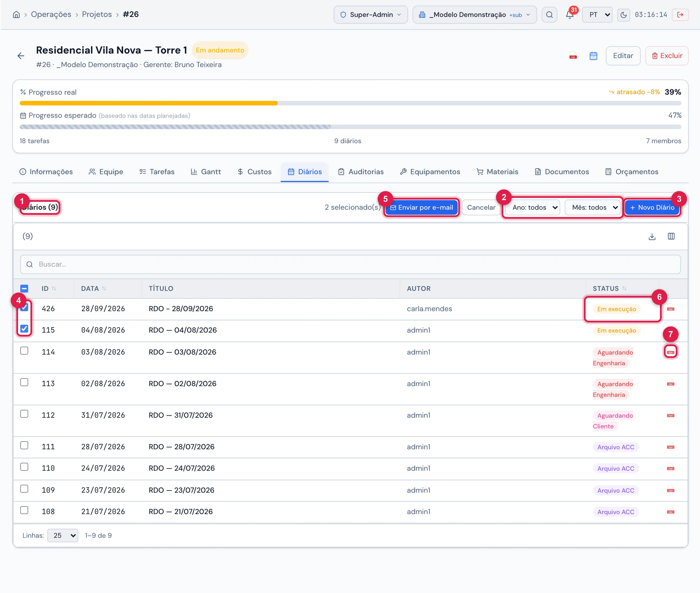Open PDF for RDO 31/07/2026
700x593 pixels.
[671, 415]
